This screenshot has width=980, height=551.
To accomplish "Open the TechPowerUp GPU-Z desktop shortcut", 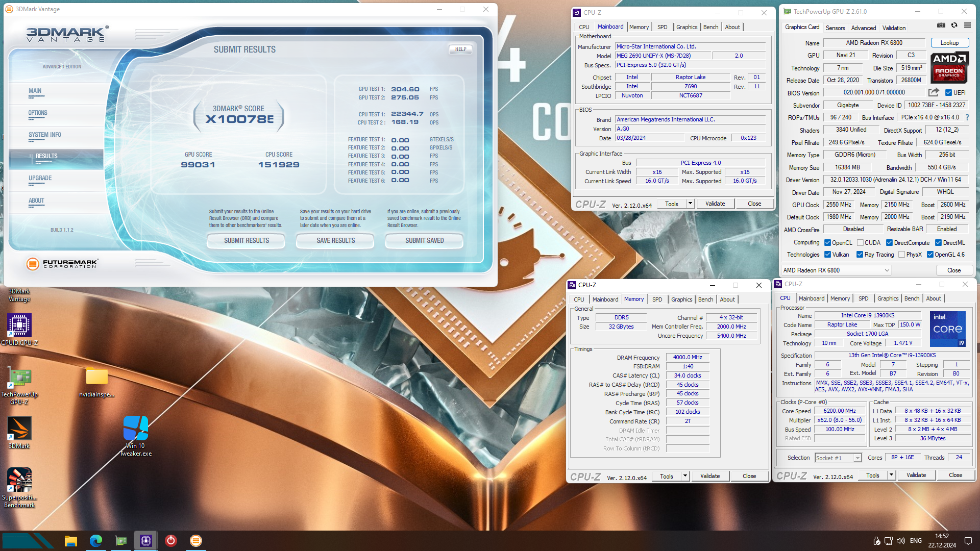I will (19, 386).
